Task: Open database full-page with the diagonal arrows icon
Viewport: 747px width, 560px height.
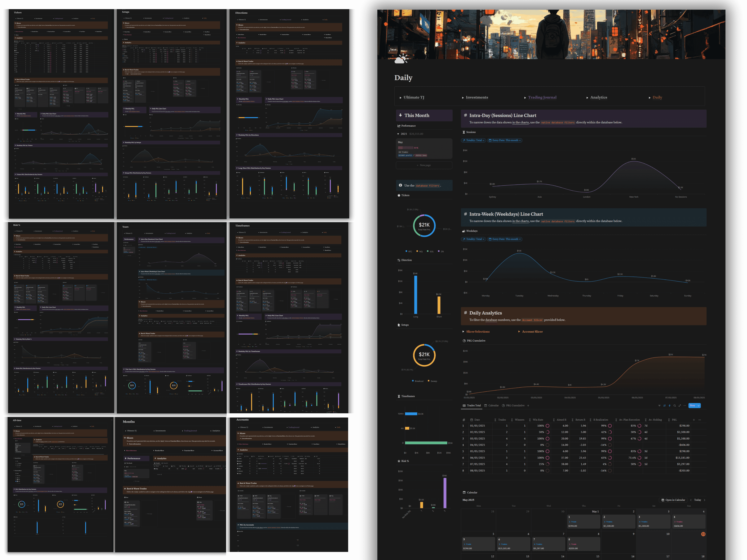Action: click(x=680, y=405)
